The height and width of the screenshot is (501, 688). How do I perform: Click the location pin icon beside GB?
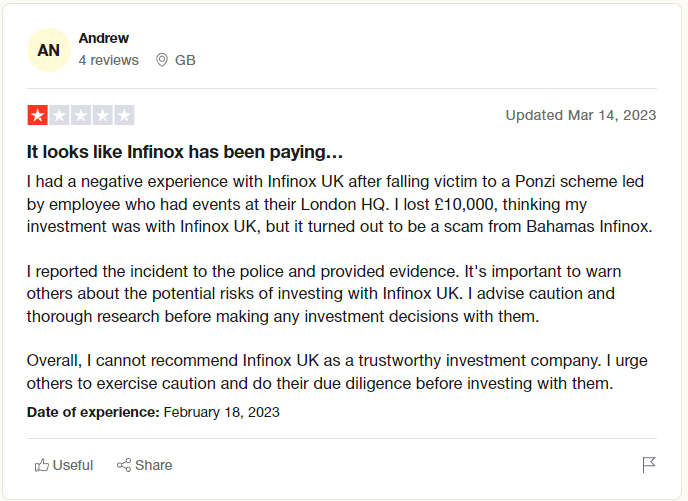point(162,60)
